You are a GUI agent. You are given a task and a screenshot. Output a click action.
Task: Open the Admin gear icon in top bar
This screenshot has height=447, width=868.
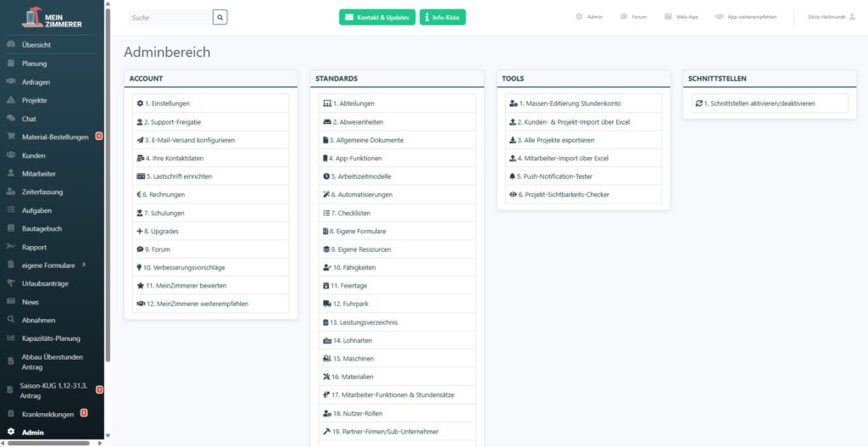(579, 17)
